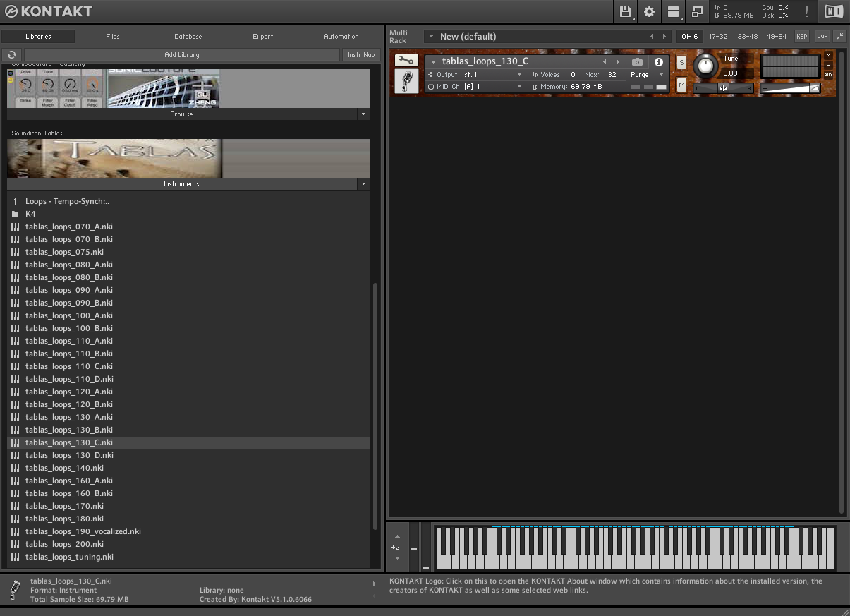
Task: Switch to the Automation tab
Action: (x=341, y=36)
